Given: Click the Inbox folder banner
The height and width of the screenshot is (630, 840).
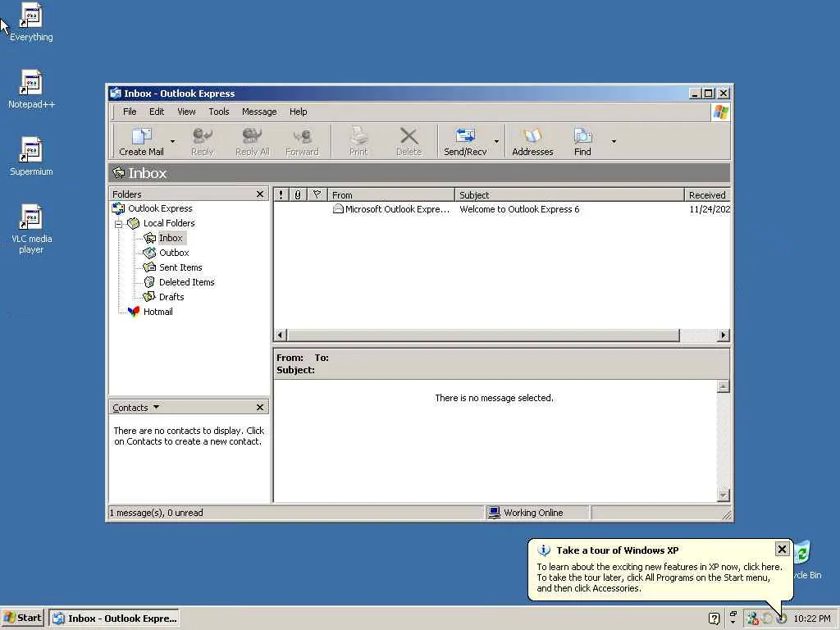Looking at the screenshot, I should point(419,173).
